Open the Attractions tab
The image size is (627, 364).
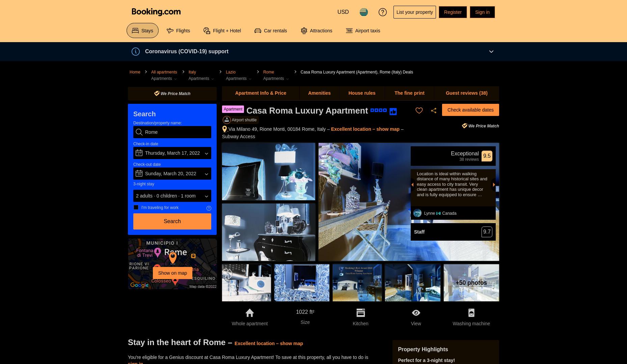(316, 31)
